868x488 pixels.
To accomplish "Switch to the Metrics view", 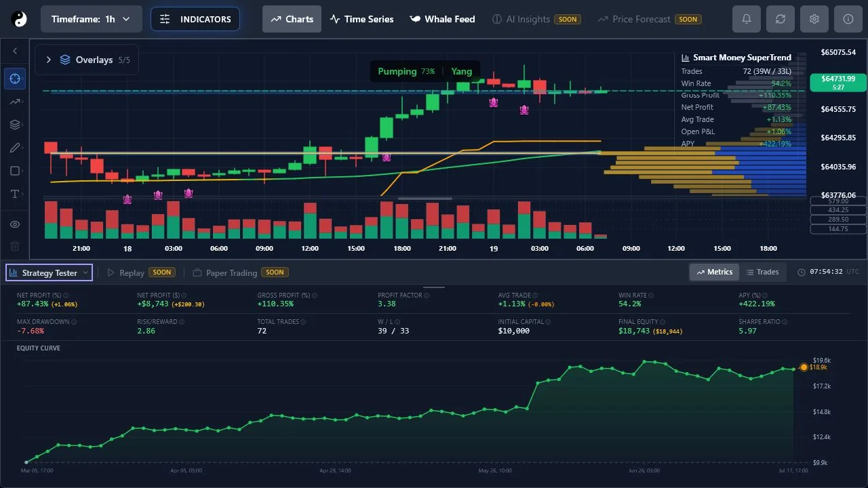I will click(x=714, y=272).
